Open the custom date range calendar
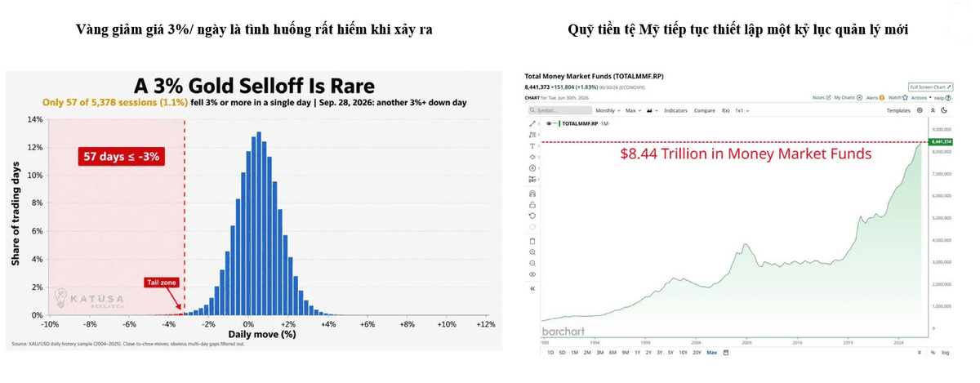The height and width of the screenshot is (383, 980). [725, 353]
